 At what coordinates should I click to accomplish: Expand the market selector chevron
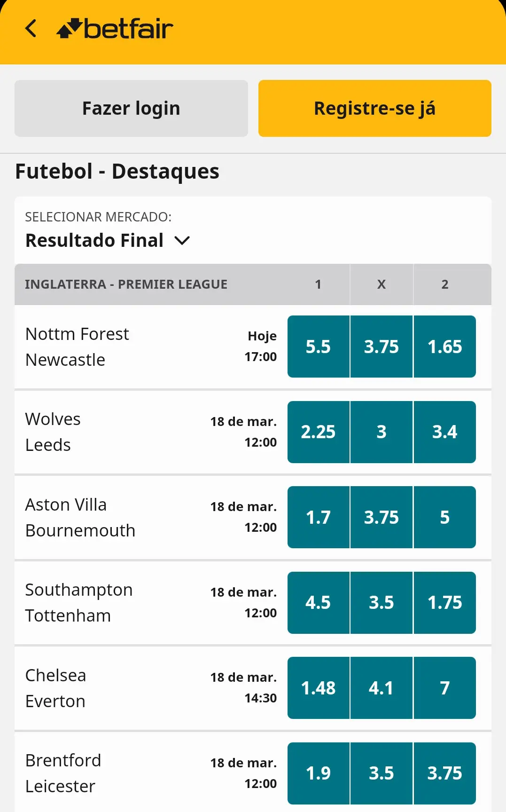pos(182,240)
